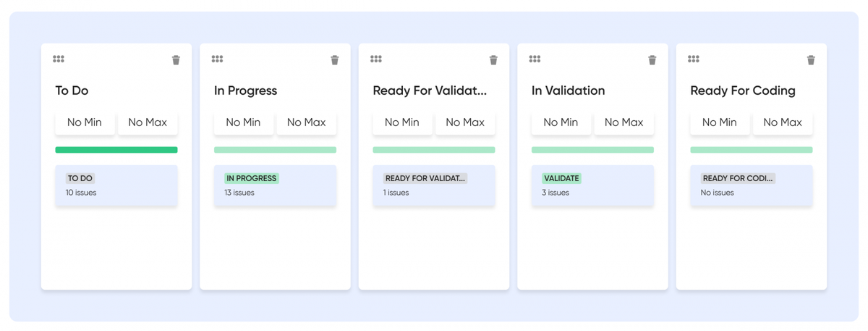Click the In Progress column drag handle

217,59
